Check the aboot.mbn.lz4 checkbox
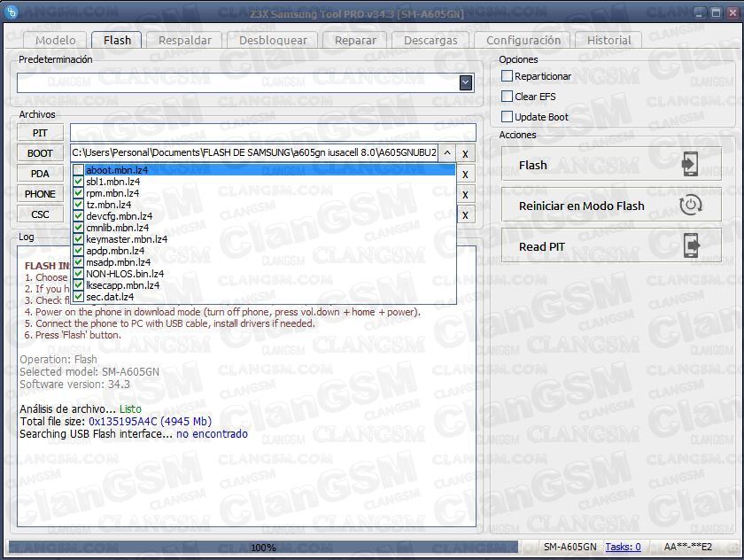The height and width of the screenshot is (560, 744). click(x=79, y=170)
